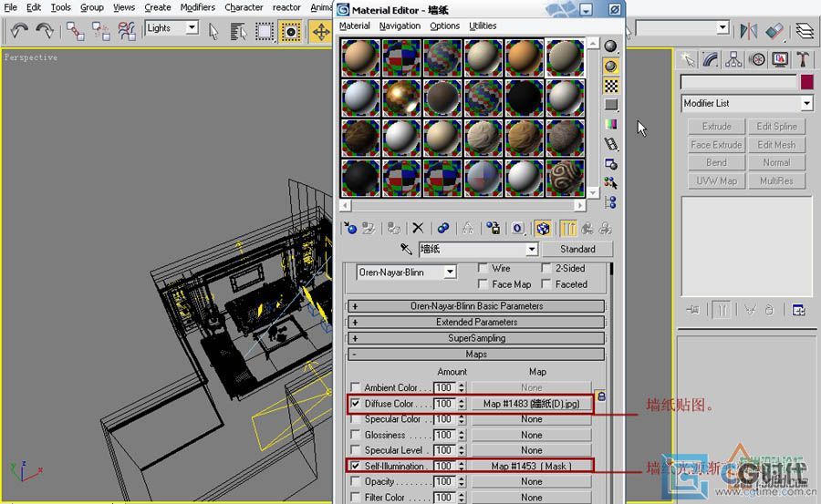Enable the Wire checkbox

[483, 269]
